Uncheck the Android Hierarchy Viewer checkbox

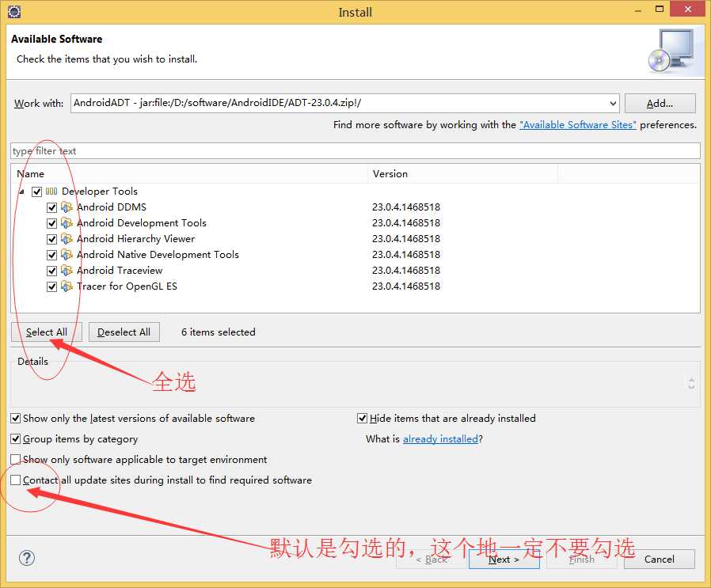click(51, 239)
